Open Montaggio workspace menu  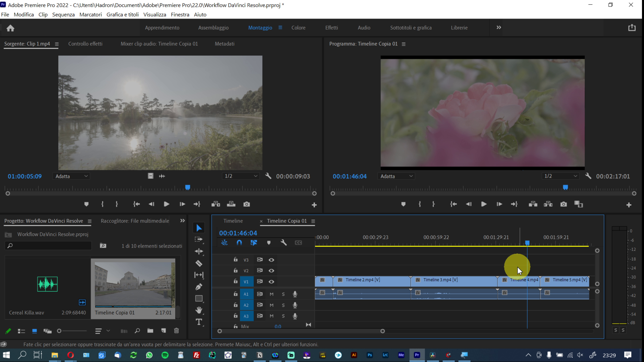[x=280, y=27]
